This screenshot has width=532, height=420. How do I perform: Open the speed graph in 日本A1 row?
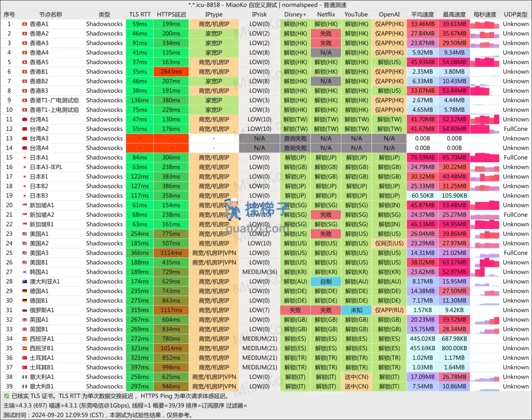coord(484,157)
